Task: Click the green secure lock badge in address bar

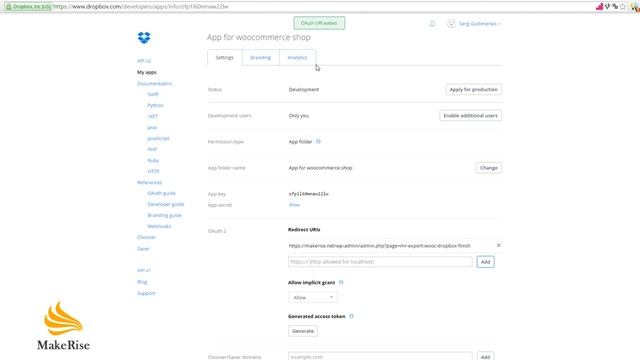Action: point(28,7)
